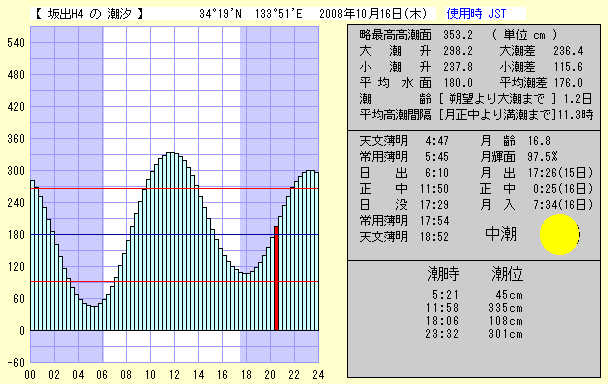608x384 pixels.
Task: Click the blue mean water level line
Action: (174, 235)
